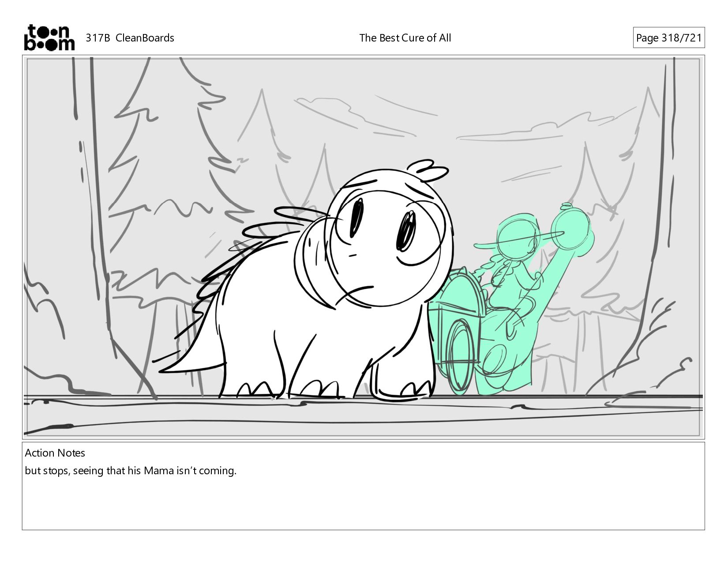
Task: Select the note text 'but stops, seeing that his Mama isn't coming.'
Action: (x=131, y=471)
